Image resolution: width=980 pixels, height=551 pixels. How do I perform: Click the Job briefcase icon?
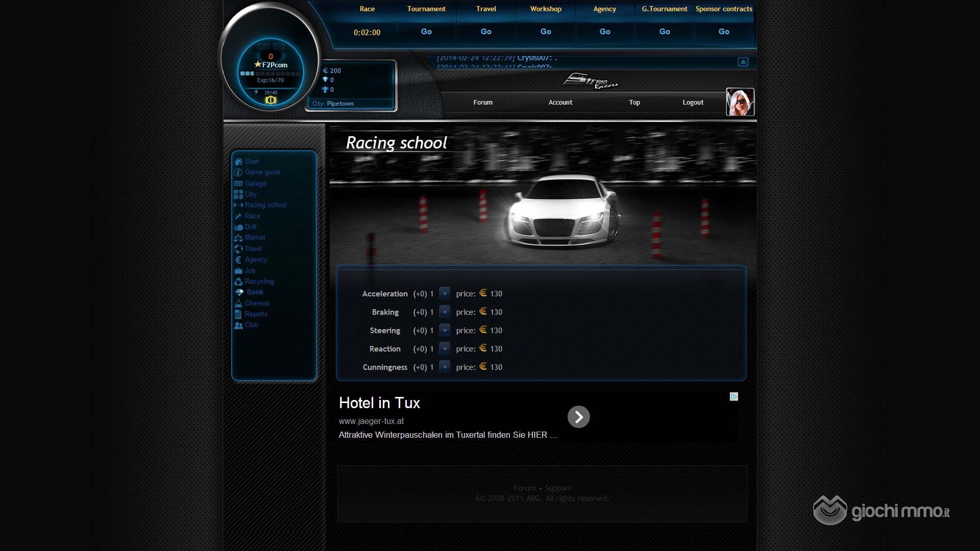click(238, 271)
